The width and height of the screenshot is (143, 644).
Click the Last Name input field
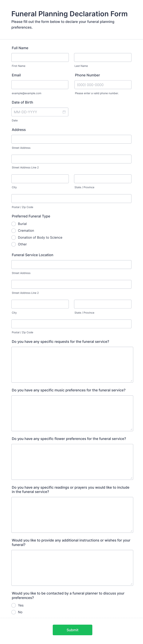pyautogui.click(x=103, y=57)
